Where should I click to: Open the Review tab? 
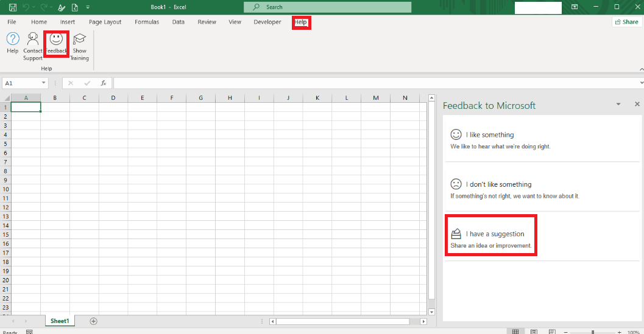[x=207, y=22]
